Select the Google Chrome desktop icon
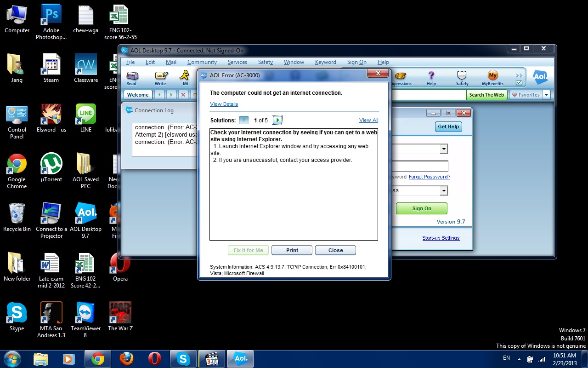The width and height of the screenshot is (588, 368). coord(17,171)
